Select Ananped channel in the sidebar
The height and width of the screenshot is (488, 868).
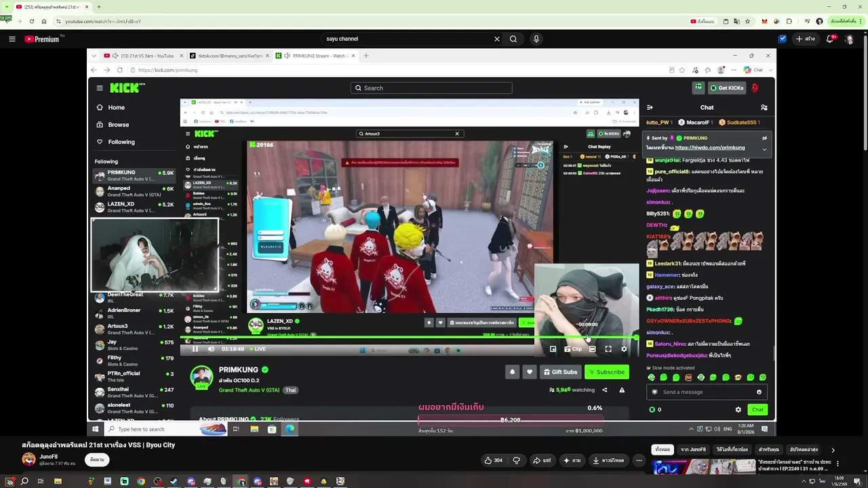click(x=134, y=191)
